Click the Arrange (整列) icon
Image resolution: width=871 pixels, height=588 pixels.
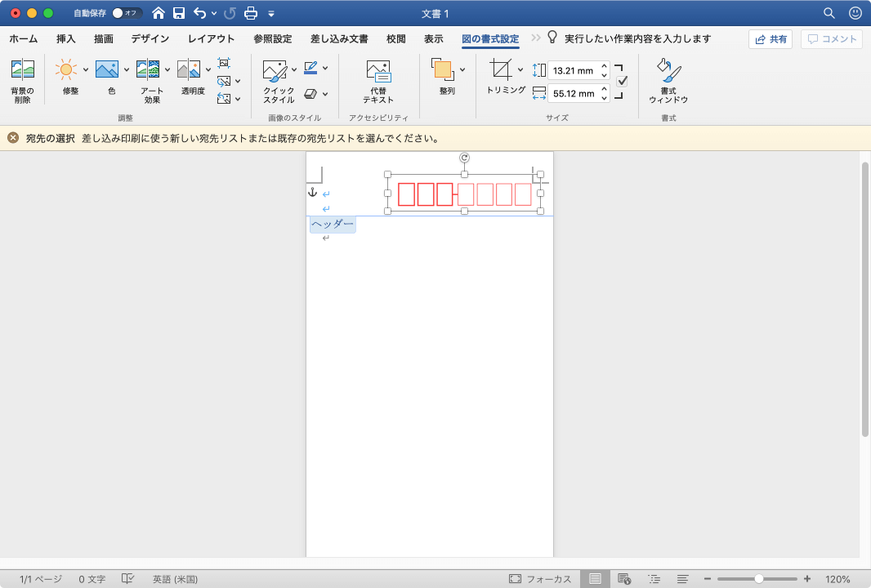coord(443,69)
